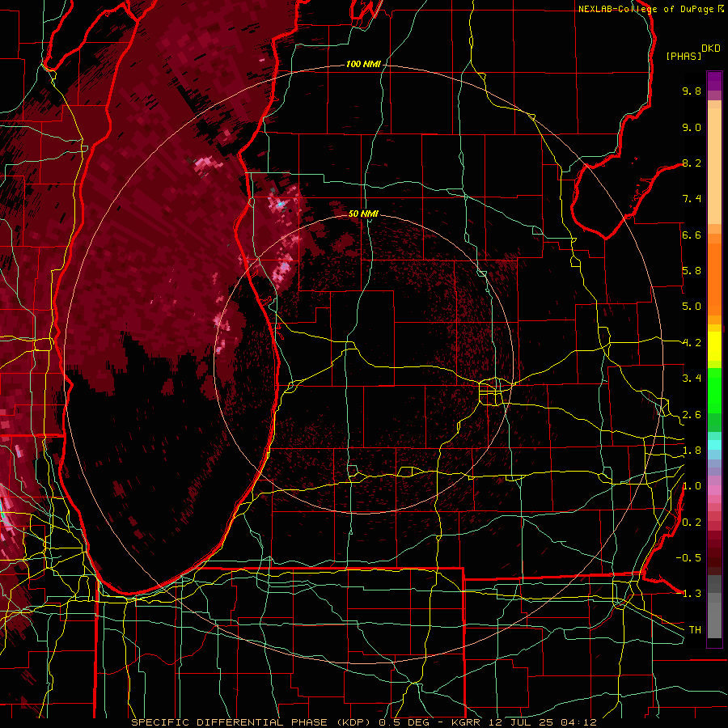Pick the bright green segment of color bar
The image size is (728, 728).
pyautogui.click(x=714, y=390)
